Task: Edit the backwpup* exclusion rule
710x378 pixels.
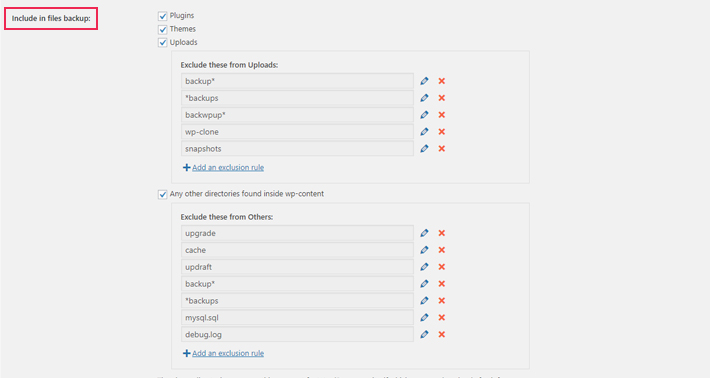Action: [x=424, y=115]
